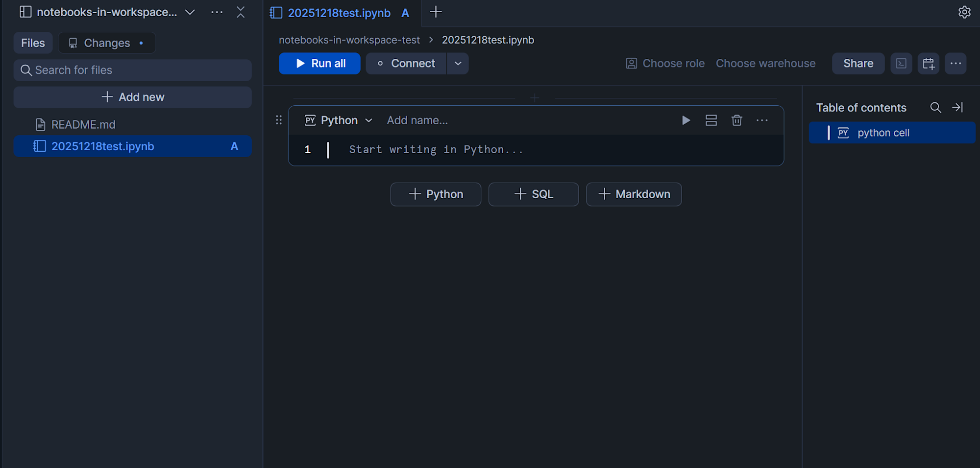Click the Share button
Viewport: 980px width, 468px height.
pos(858,64)
